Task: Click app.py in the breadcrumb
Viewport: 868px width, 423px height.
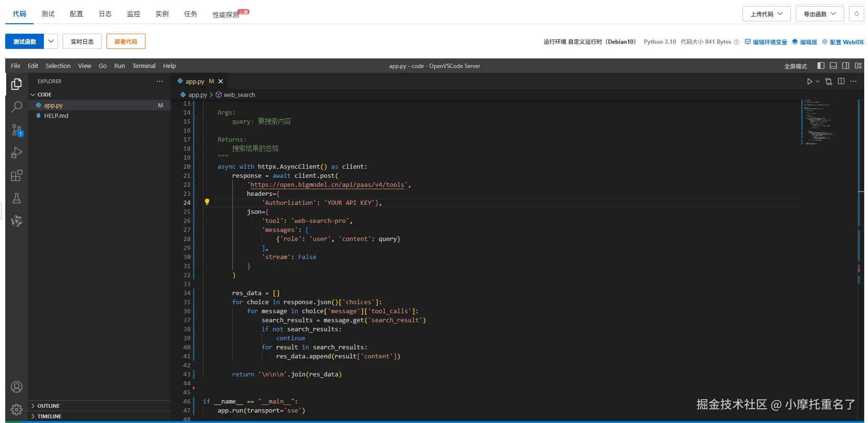Action: click(197, 95)
